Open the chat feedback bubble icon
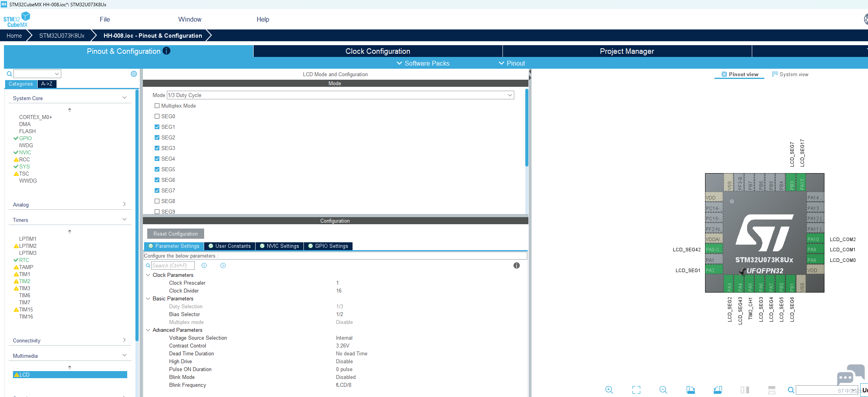The height and width of the screenshot is (397, 868). [850, 374]
